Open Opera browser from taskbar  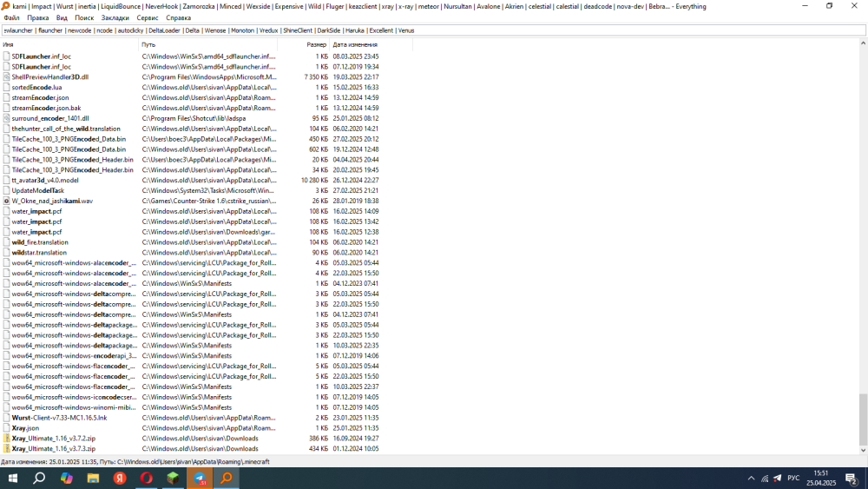pyautogui.click(x=146, y=478)
